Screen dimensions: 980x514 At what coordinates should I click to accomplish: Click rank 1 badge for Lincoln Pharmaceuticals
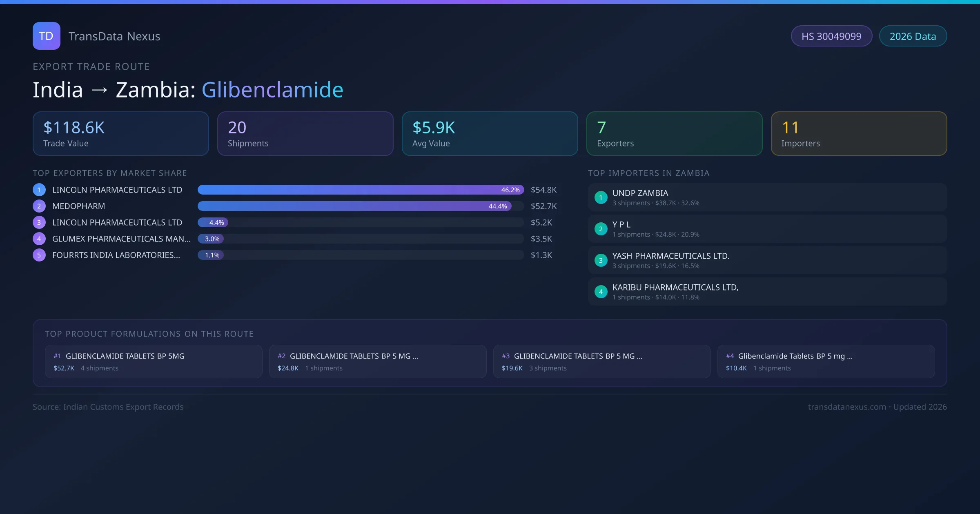pyautogui.click(x=39, y=190)
